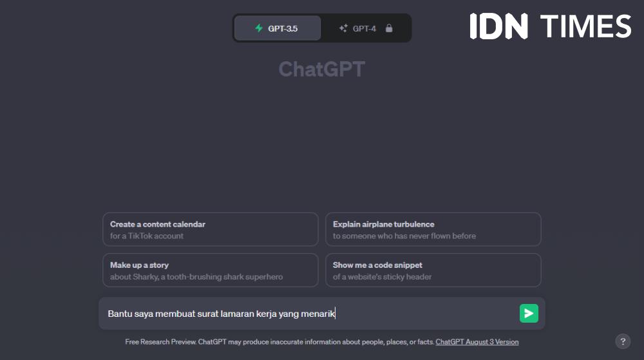Switch to the GPT-3.5 model tab
Screen dimensions: 644x360
[277, 28]
